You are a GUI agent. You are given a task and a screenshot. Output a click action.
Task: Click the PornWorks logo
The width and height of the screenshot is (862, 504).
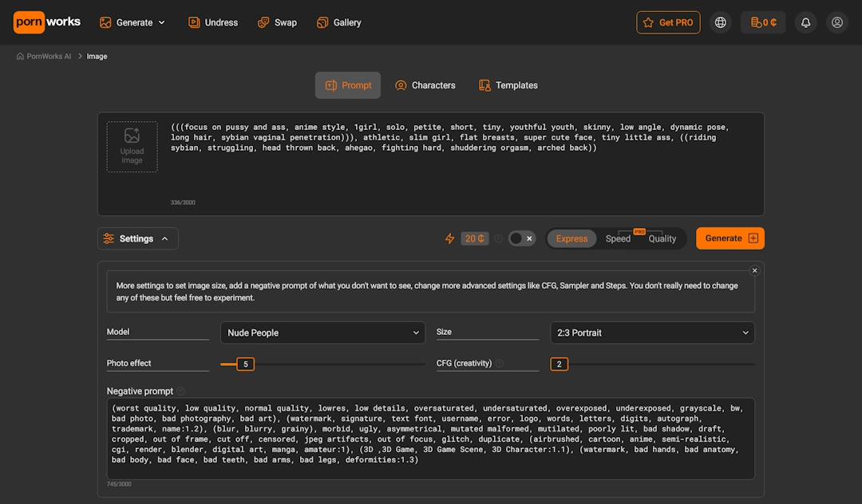pyautogui.click(x=46, y=22)
